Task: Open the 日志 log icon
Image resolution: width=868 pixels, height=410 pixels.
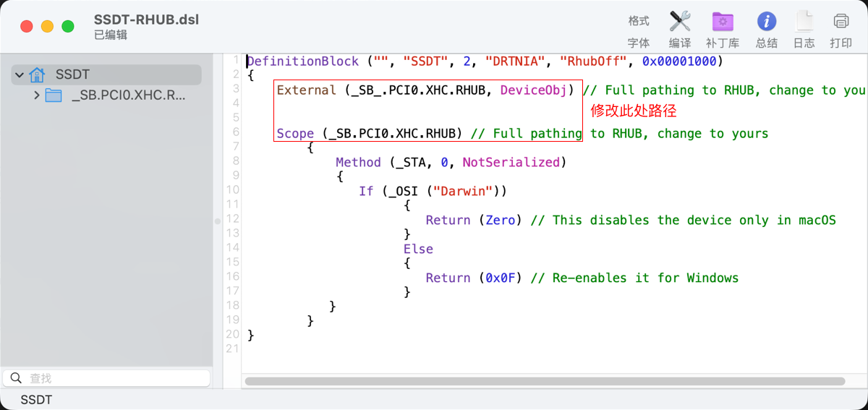Action: (804, 22)
